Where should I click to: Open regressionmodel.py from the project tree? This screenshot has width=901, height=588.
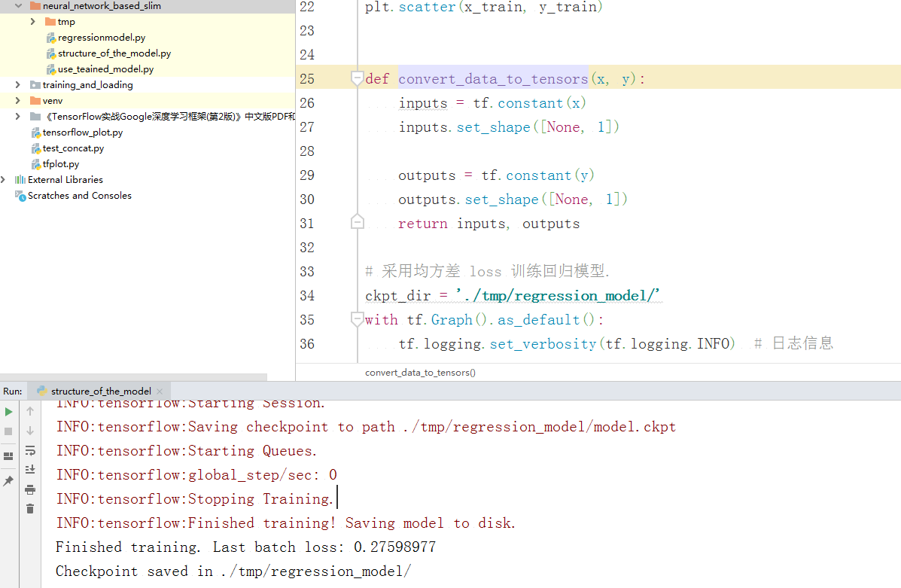[102, 37]
